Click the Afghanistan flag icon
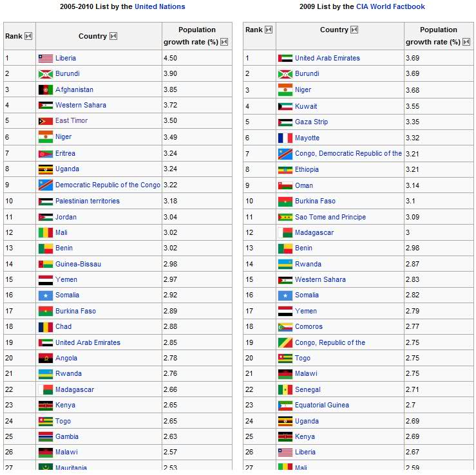This screenshot has height=475, width=476. click(45, 89)
